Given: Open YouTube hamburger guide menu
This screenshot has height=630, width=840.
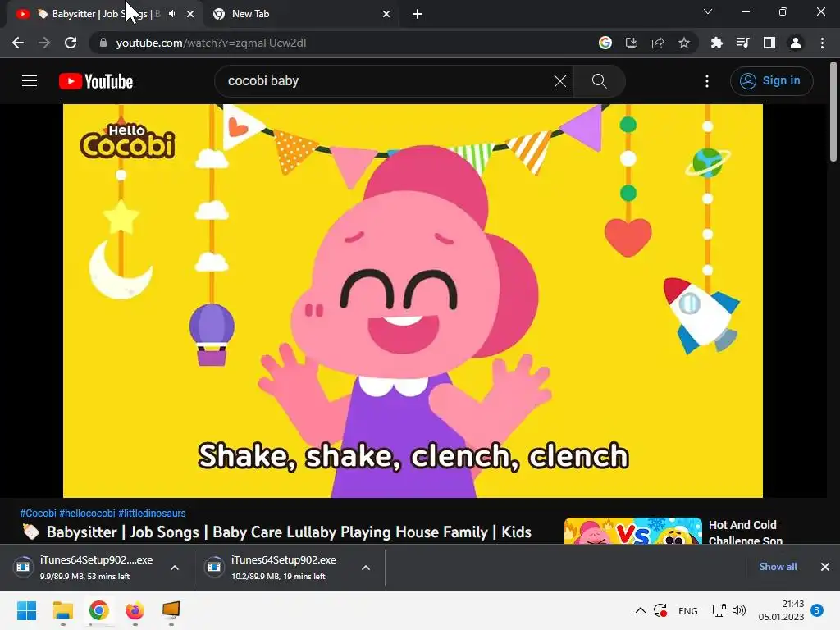Looking at the screenshot, I should 30,81.
